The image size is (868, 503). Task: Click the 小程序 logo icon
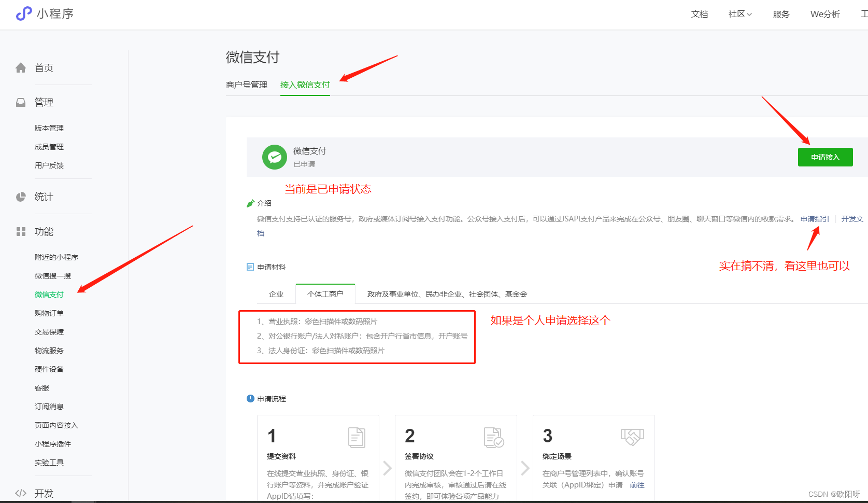[x=24, y=13]
